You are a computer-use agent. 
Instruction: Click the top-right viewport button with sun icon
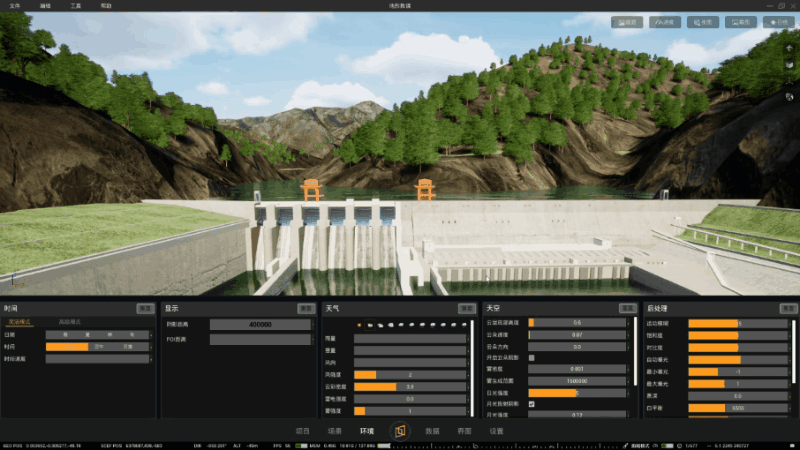[779, 22]
